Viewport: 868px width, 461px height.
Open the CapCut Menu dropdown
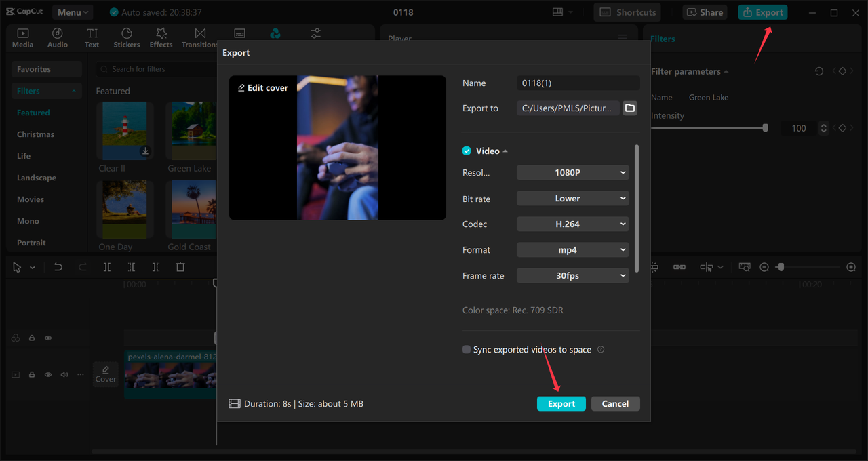coord(73,12)
